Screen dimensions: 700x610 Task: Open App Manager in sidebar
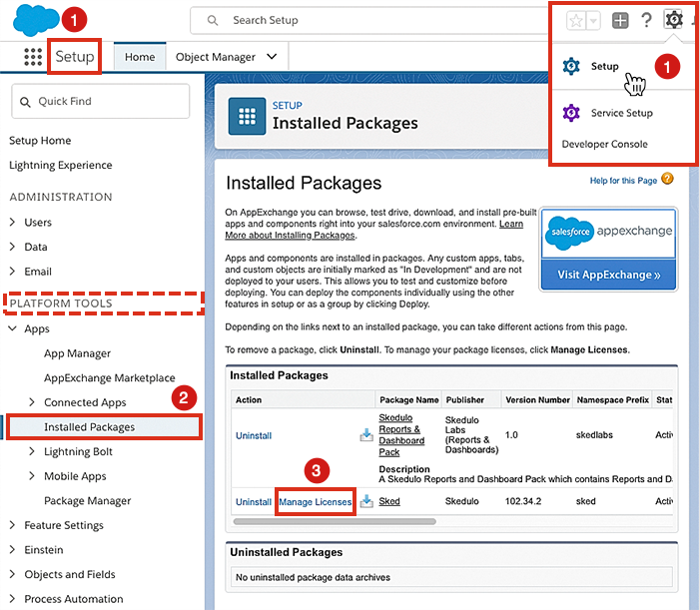pos(77,353)
